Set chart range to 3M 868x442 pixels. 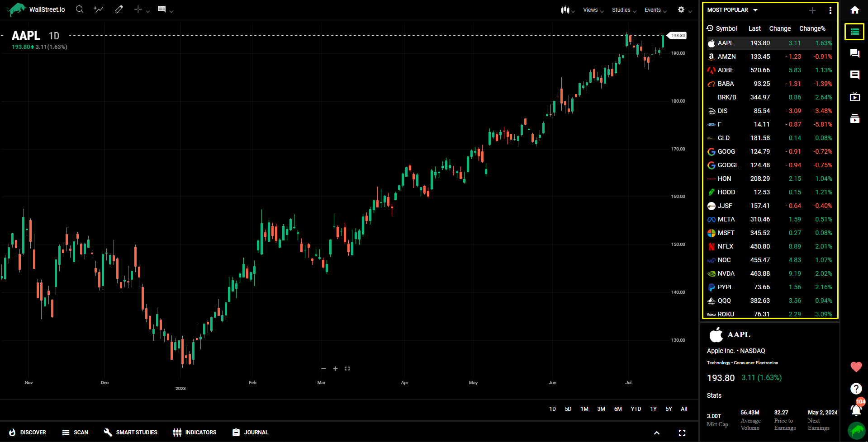[x=601, y=409]
